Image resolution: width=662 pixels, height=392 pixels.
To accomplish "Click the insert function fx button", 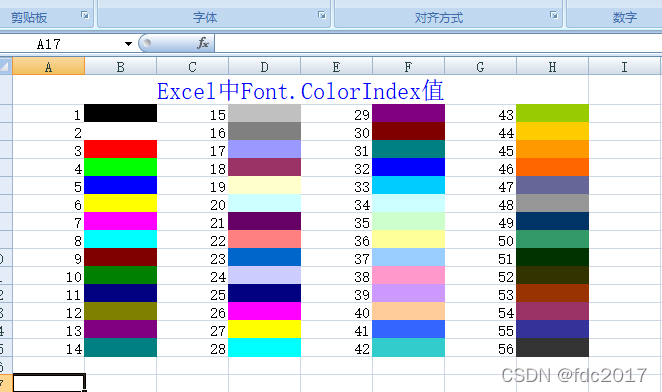I will click(x=203, y=43).
